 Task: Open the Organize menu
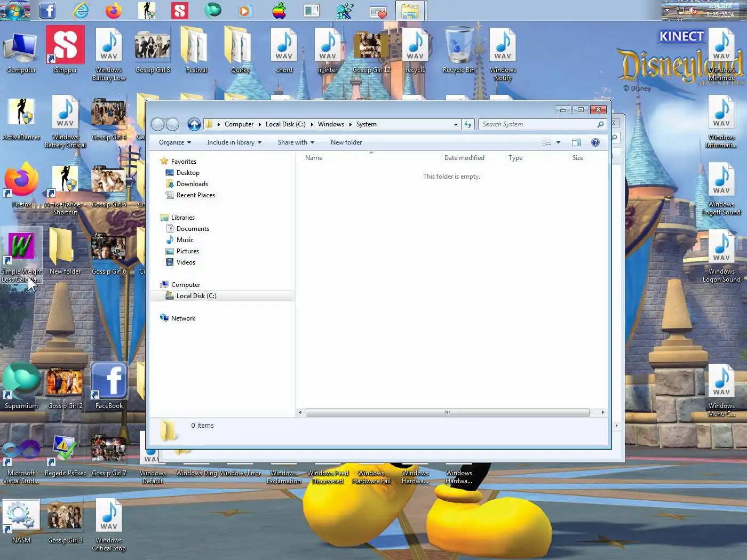(x=174, y=142)
